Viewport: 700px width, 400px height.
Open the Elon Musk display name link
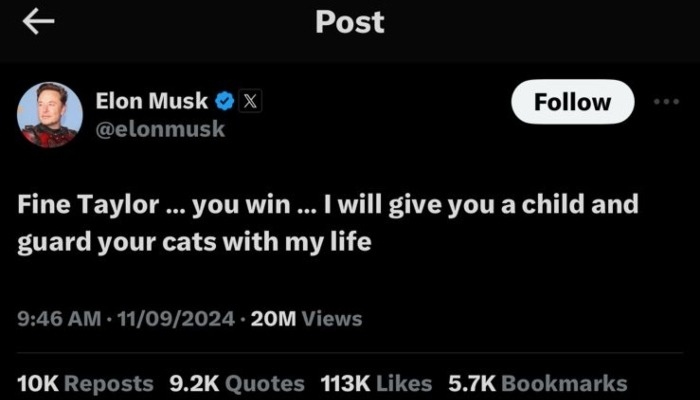(152, 101)
